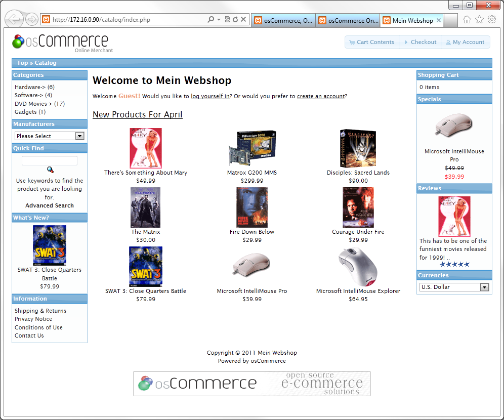Open the Conditions of Use page
This screenshot has height=420, width=504.
point(38,327)
